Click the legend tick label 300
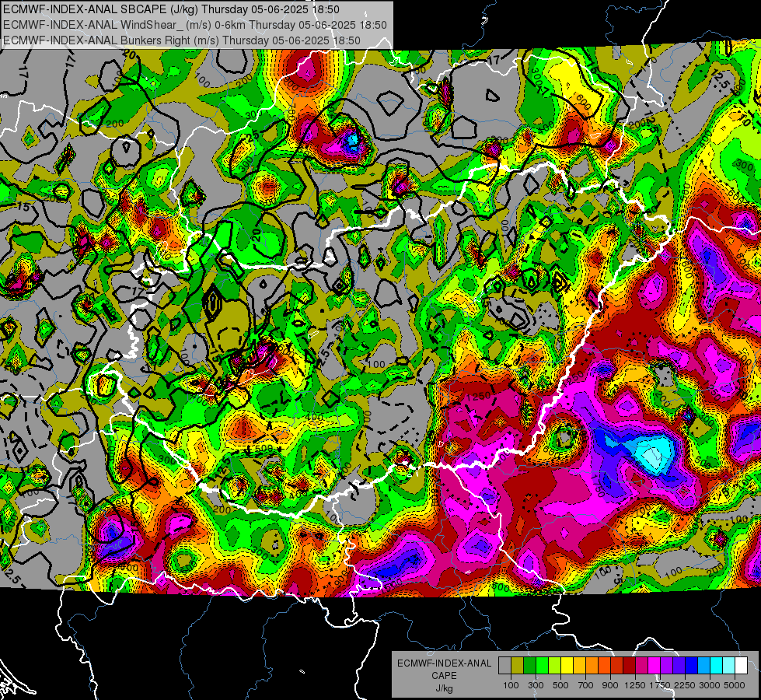 [536, 685]
